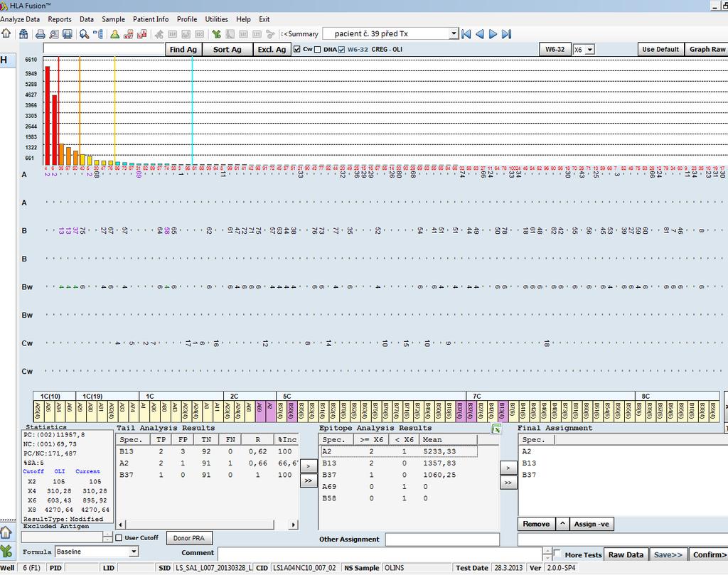
Task: Click the Remove button under Final Assignment
Action: (536, 524)
